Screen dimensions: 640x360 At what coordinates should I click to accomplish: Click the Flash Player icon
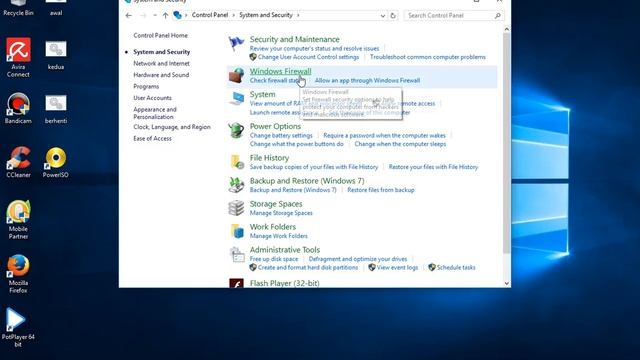point(236,283)
